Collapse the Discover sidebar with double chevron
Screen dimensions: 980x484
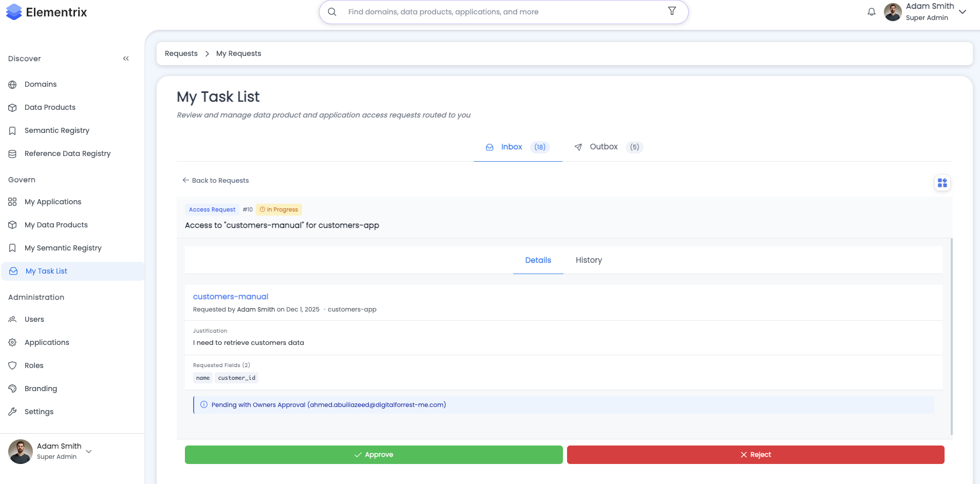pos(126,58)
